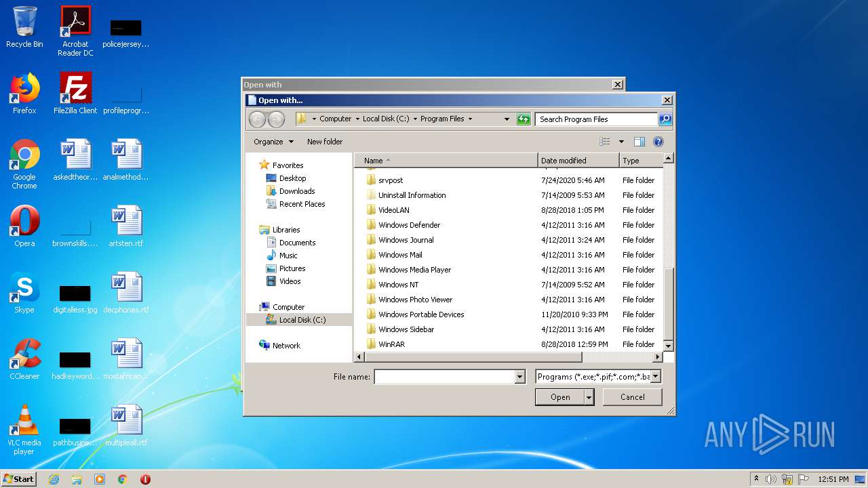Open media player taskbar icon
The height and width of the screenshot is (488, 868).
tap(100, 479)
